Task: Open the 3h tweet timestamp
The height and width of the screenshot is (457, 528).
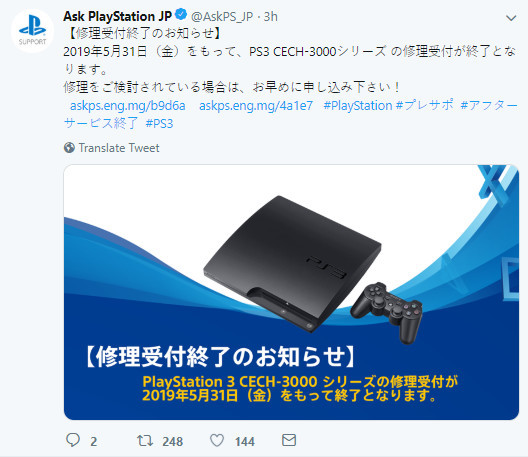Action: (x=271, y=17)
